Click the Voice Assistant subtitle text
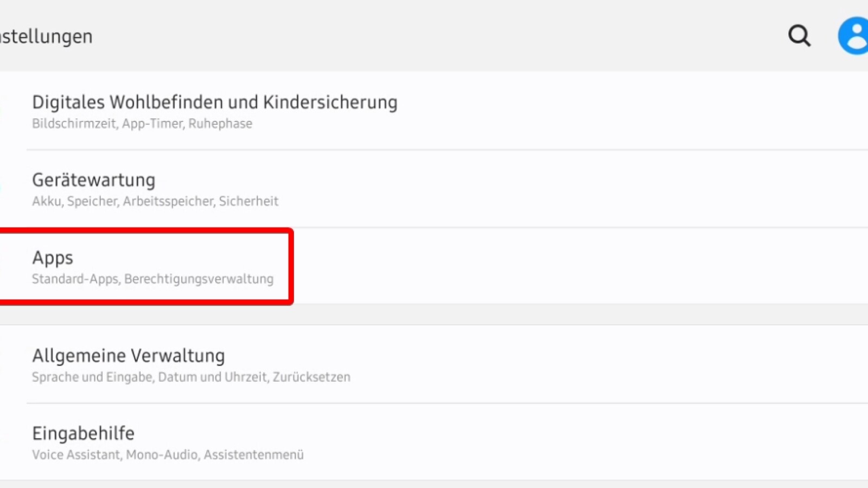Screen dimensions: 868x488 77,454
